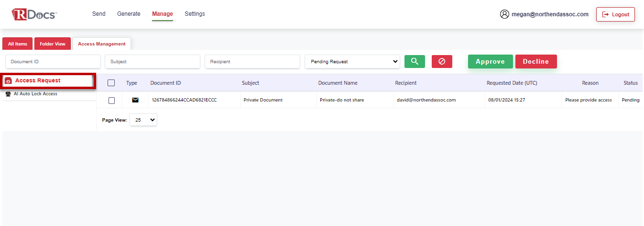Click the Subject filter field

153,61
